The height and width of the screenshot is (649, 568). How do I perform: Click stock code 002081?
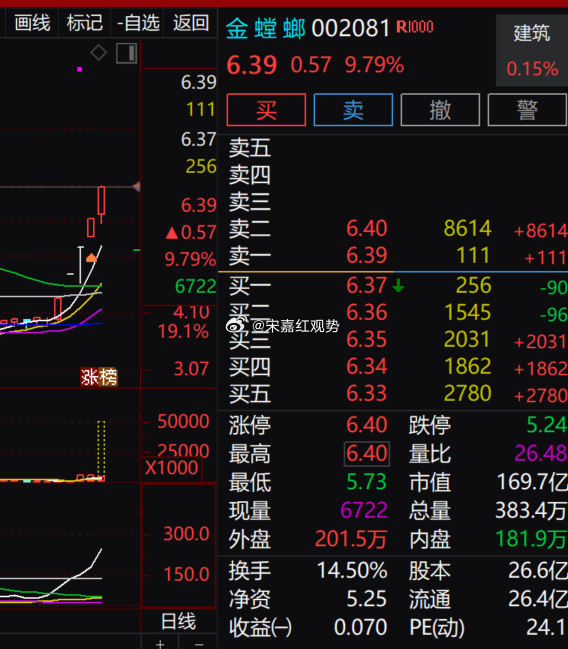tap(350, 28)
